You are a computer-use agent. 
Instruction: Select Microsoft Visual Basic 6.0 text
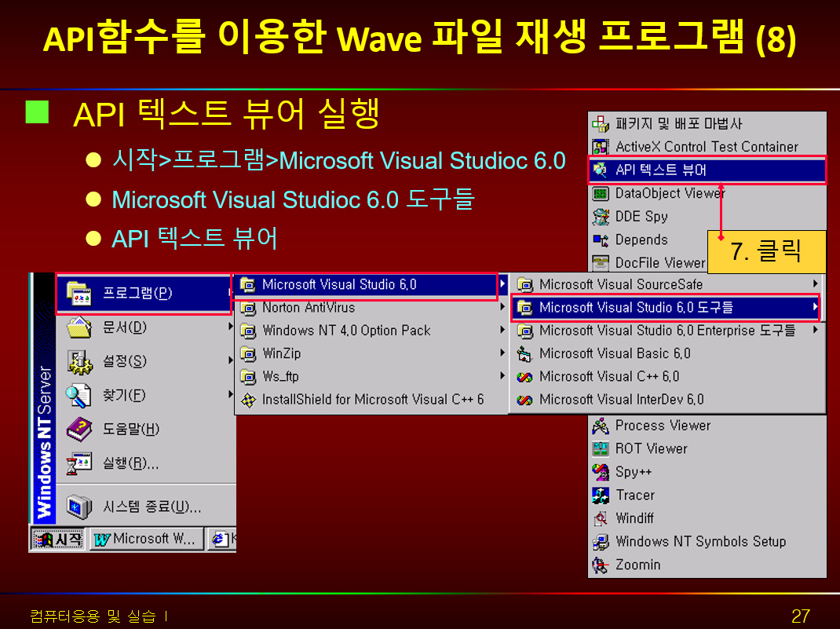coord(615,353)
